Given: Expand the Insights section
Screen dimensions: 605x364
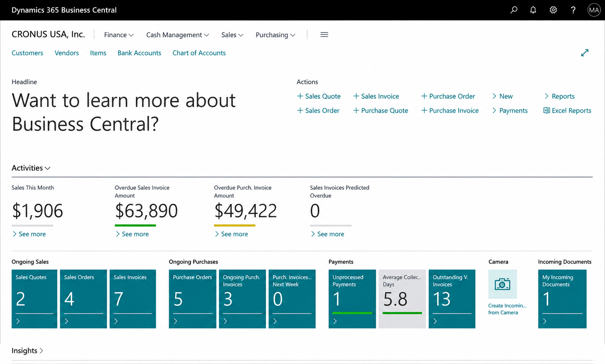Looking at the screenshot, I should (x=28, y=351).
